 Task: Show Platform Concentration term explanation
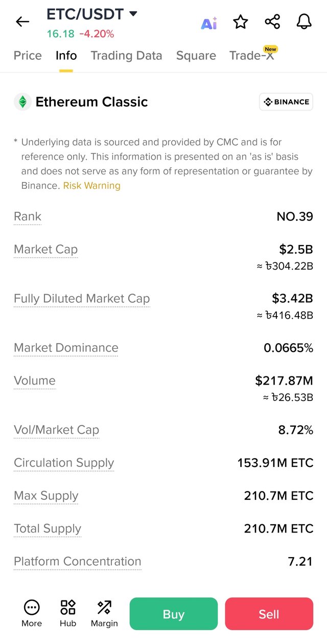(77, 562)
